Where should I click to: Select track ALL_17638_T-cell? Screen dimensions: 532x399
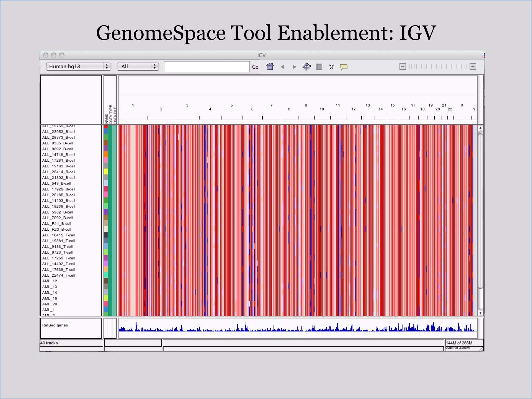pos(59,269)
